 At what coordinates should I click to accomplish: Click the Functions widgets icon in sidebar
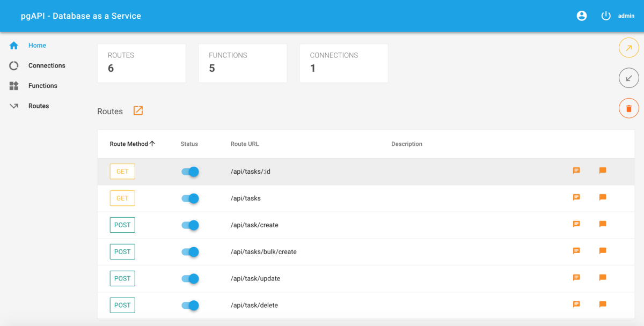click(14, 86)
